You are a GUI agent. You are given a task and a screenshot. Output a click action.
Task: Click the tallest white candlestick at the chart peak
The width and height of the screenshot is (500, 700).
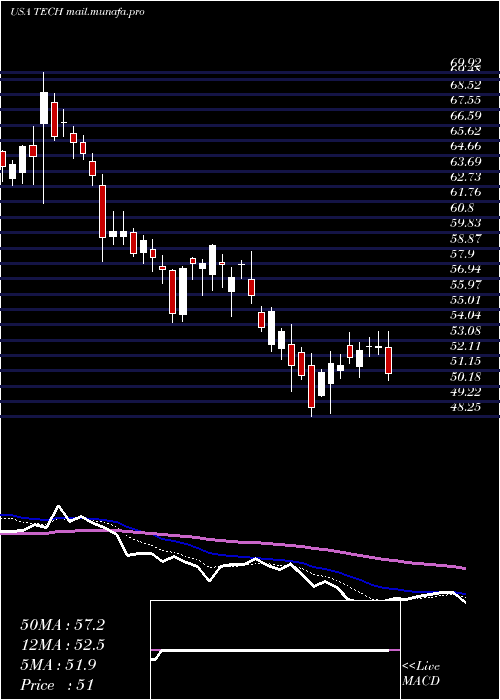pyautogui.click(x=44, y=108)
